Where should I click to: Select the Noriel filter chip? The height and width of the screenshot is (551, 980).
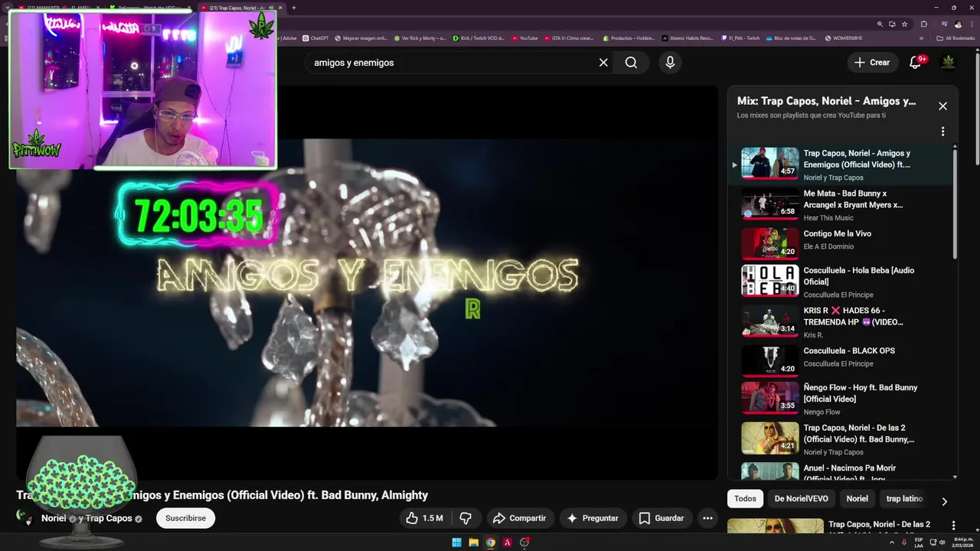pos(857,499)
